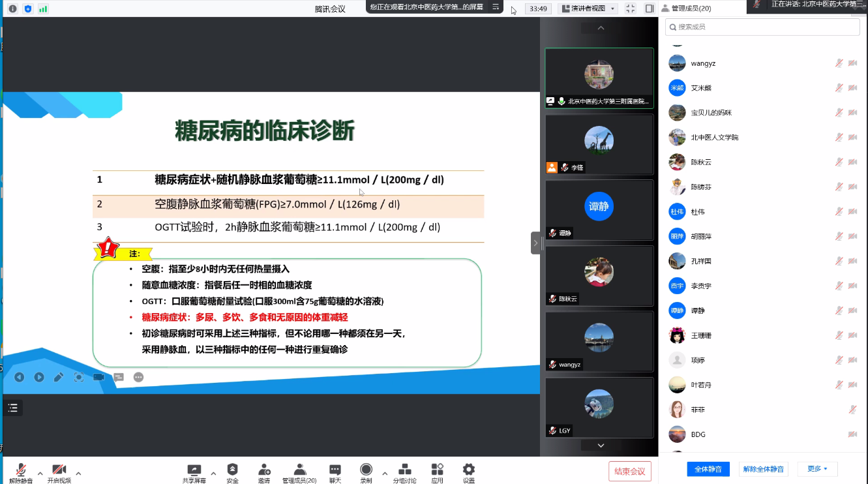Viewport: 868px width, 484px height.
Task: Expand the arrow next to 共享屏幕
Action: tap(213, 473)
